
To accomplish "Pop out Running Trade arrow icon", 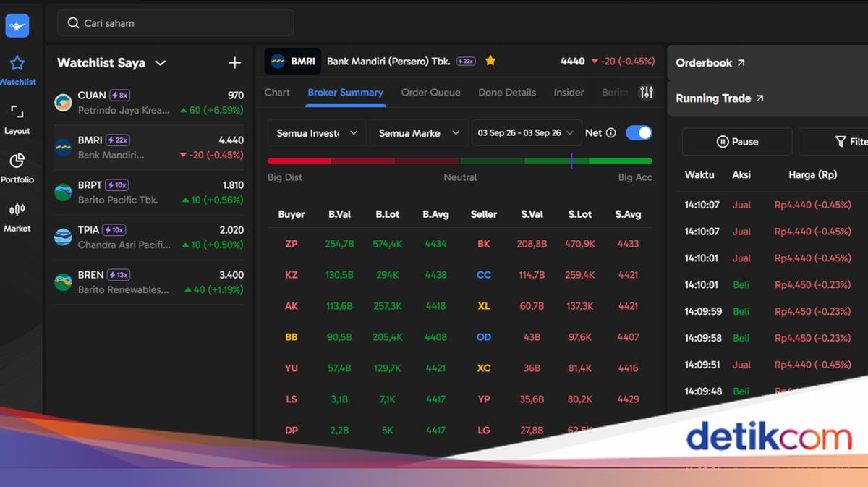I will pos(759,98).
